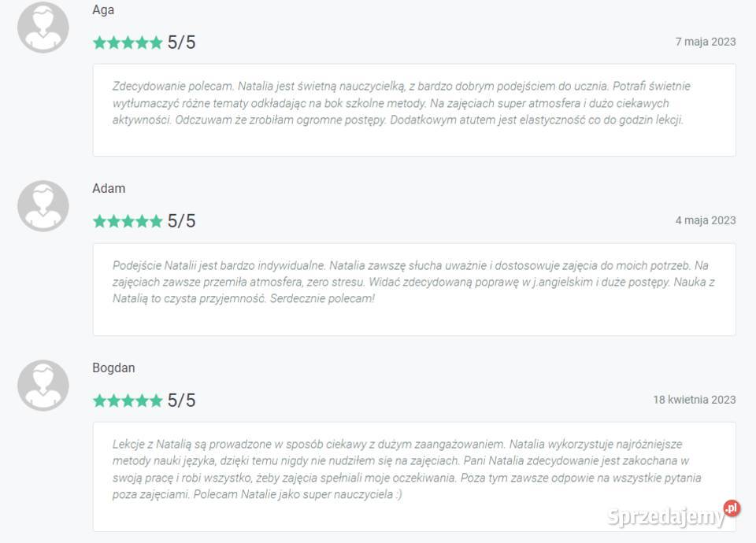Screen dimensions: 756x543
Task: Open reviewer name Aga
Action: tap(103, 10)
